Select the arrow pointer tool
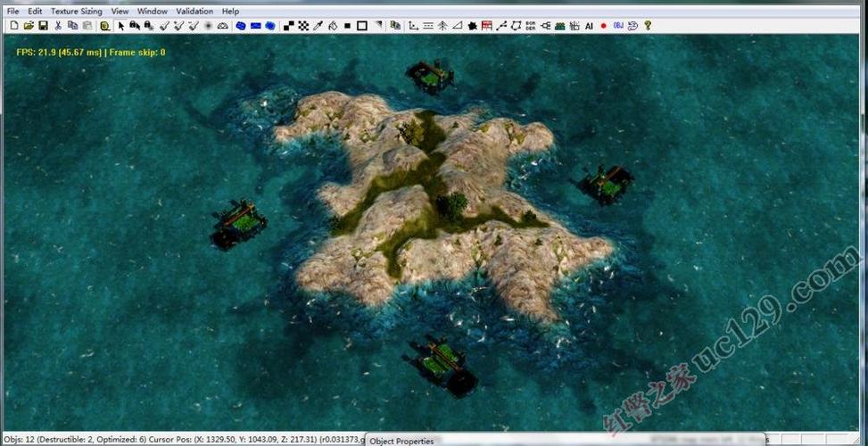The height and width of the screenshot is (446, 868). tap(121, 26)
